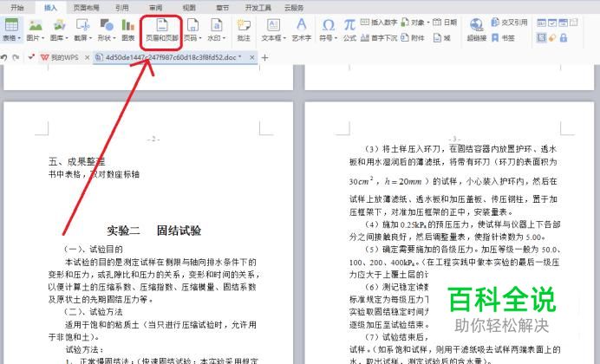600x364 pixels.
Task: Switch to the 开发工具 ribbon tab
Action: (x=258, y=7)
